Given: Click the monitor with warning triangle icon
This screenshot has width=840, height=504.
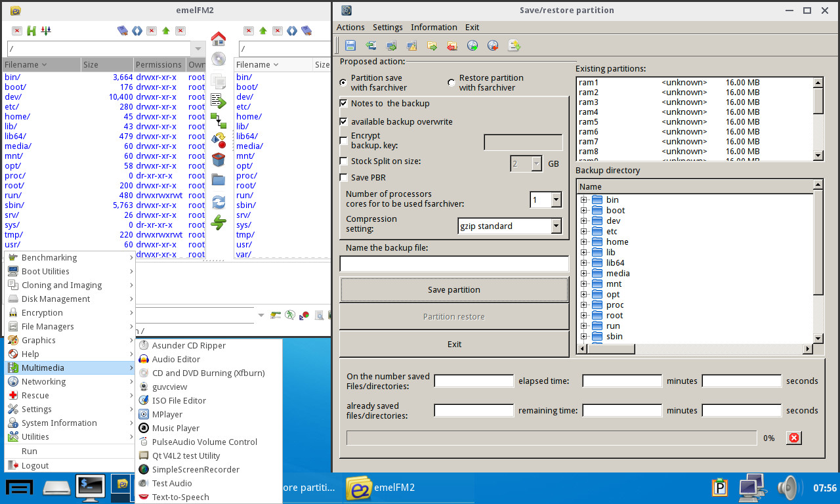Looking at the screenshot, I should point(411,45).
